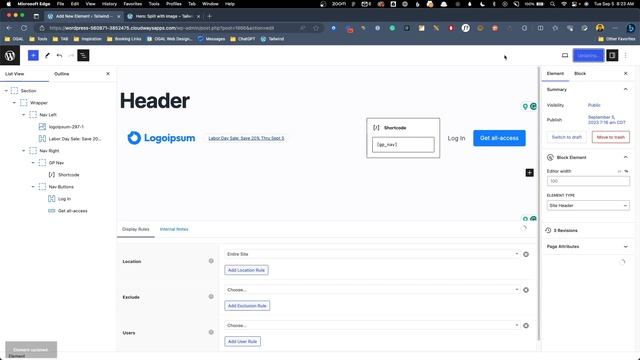
Task: Remove the Exclude rule row
Action: click(x=526, y=290)
